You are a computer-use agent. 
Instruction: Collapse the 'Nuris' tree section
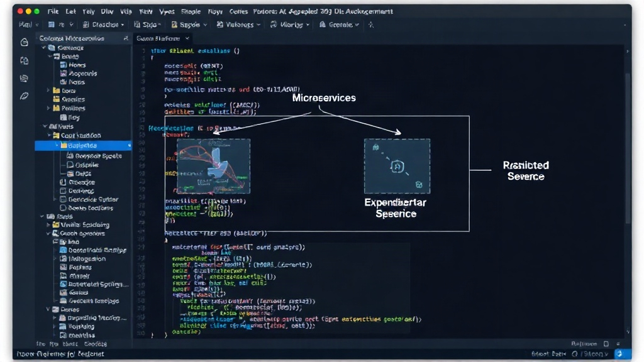45,126
